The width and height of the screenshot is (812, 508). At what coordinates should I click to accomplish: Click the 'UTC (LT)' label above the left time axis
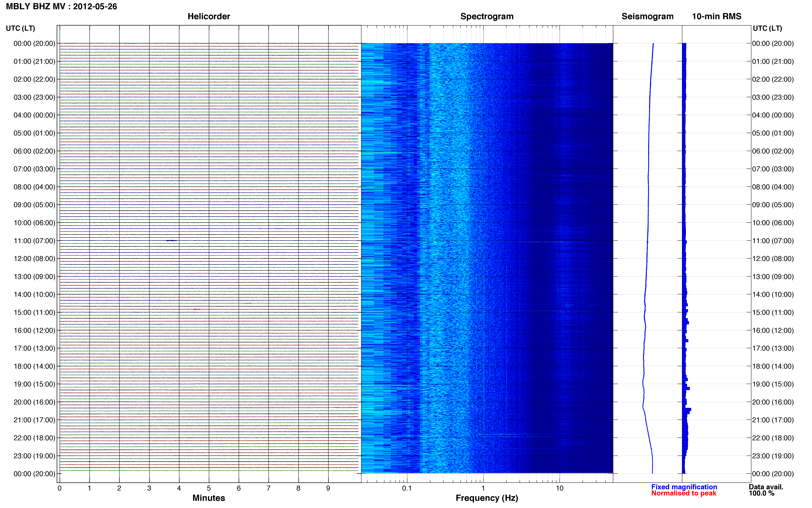point(21,28)
